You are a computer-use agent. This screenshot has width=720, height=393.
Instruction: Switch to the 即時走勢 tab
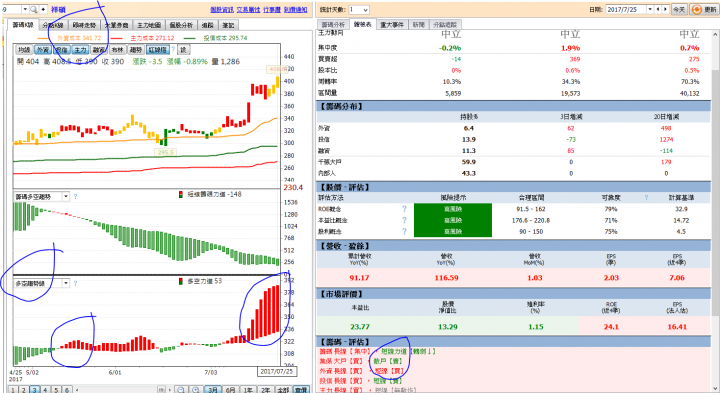(x=84, y=25)
